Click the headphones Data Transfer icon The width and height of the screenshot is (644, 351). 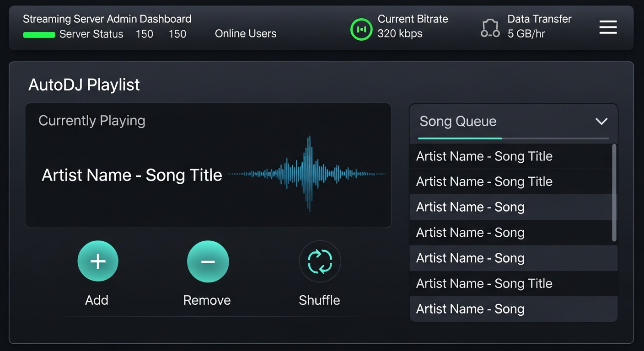click(x=490, y=27)
